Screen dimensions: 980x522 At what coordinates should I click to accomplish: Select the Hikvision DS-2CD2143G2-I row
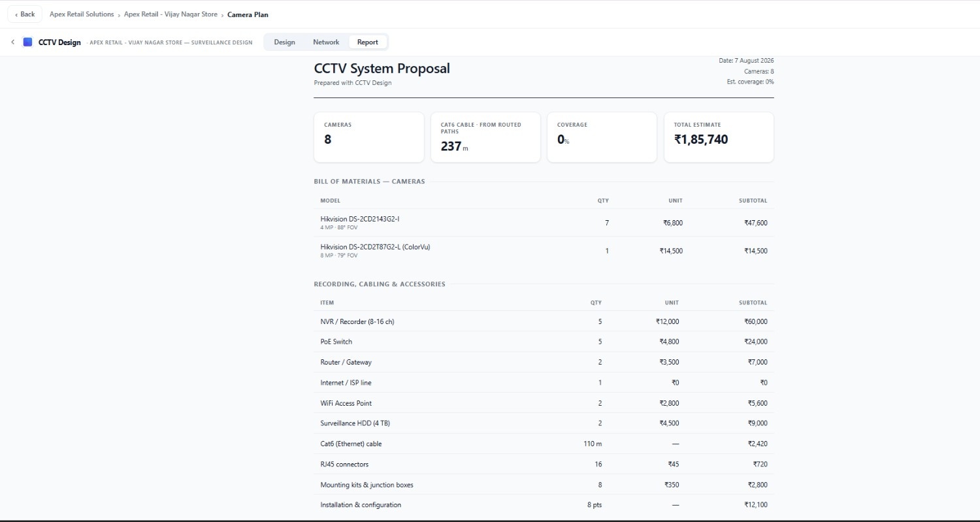click(x=544, y=223)
